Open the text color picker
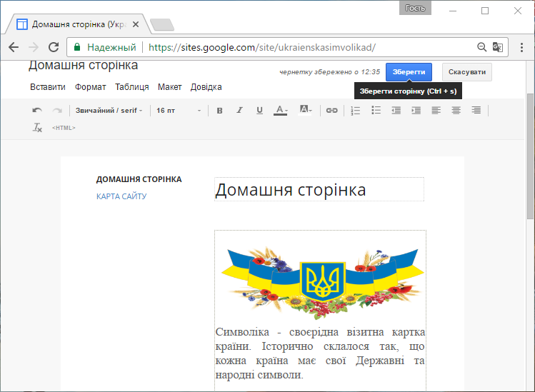 281,110
